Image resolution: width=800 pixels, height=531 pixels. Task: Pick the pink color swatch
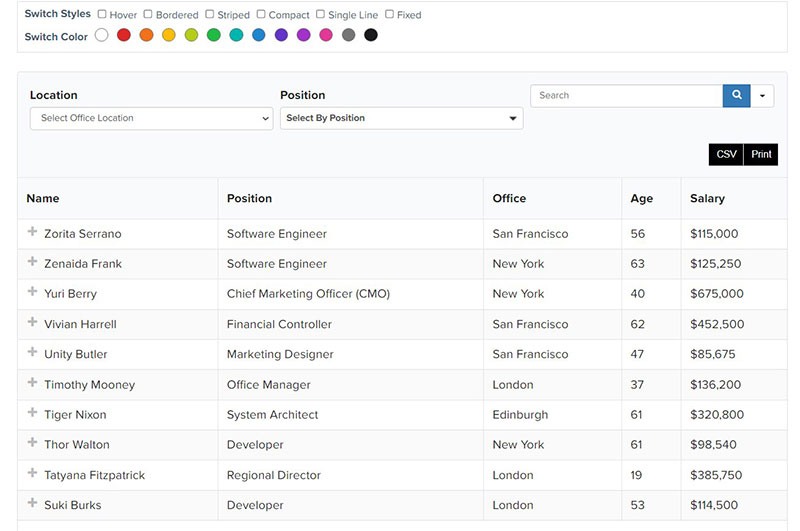(x=326, y=35)
